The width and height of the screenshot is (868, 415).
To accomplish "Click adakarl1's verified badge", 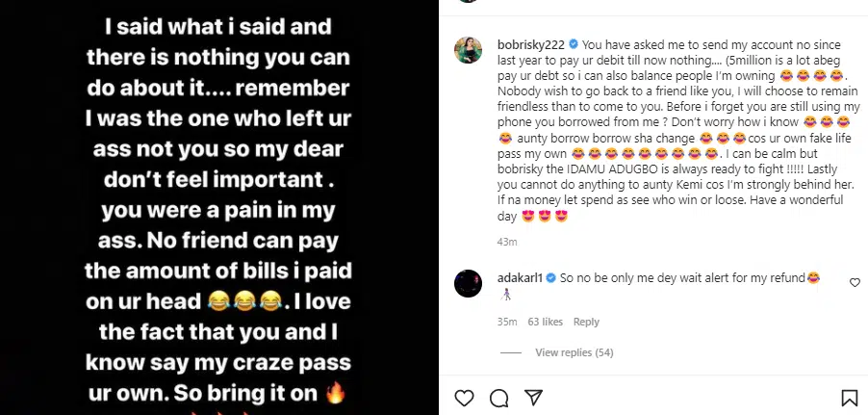I will click(x=549, y=277).
